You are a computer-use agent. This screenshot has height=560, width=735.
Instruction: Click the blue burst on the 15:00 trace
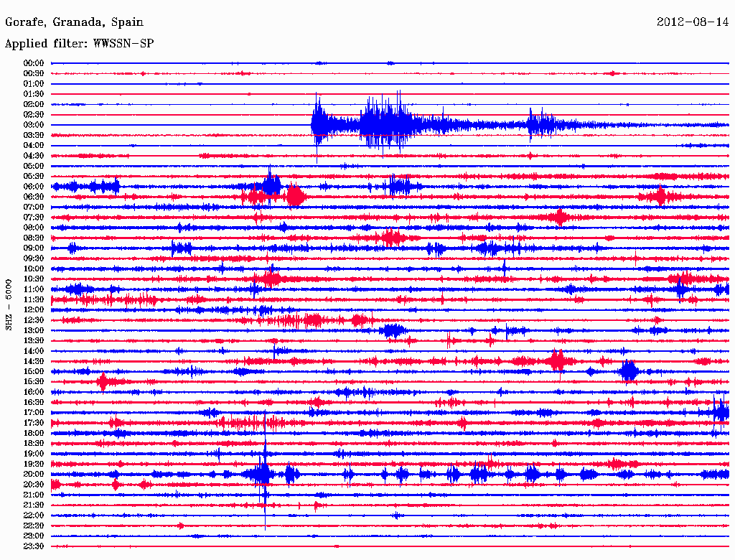click(x=629, y=371)
